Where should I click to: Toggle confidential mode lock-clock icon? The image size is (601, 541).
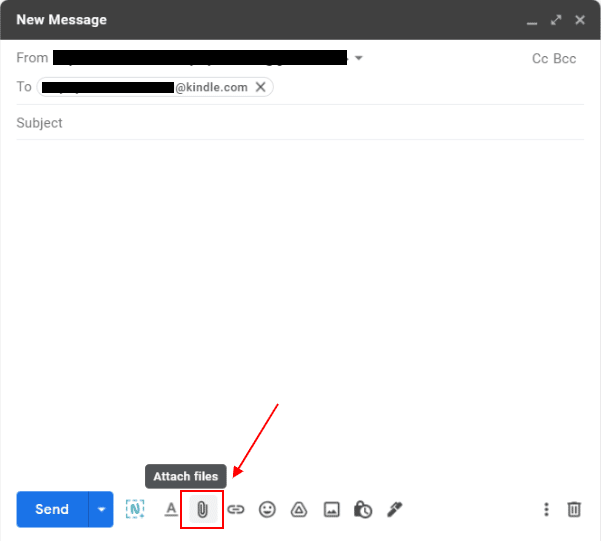[363, 510]
